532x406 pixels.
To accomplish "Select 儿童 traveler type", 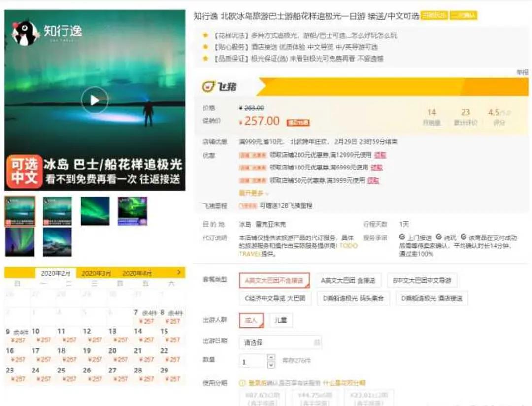I will click(281, 320).
